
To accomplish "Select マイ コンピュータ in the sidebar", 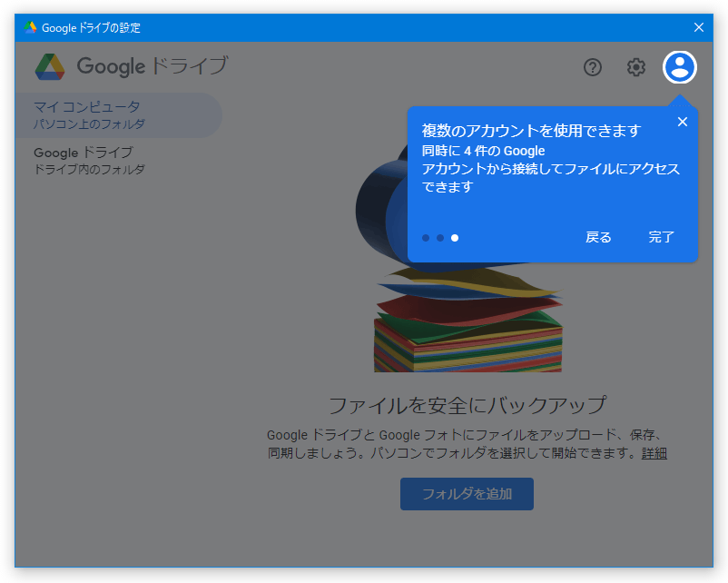I will click(x=119, y=114).
